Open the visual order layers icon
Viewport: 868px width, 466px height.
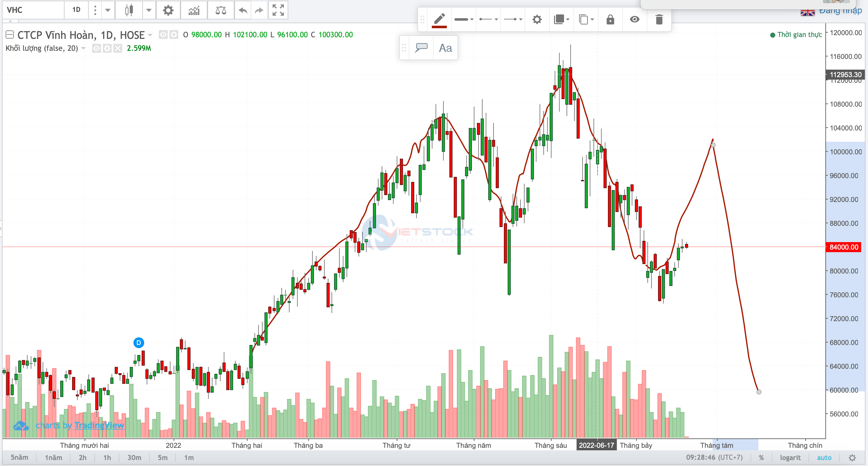point(561,19)
